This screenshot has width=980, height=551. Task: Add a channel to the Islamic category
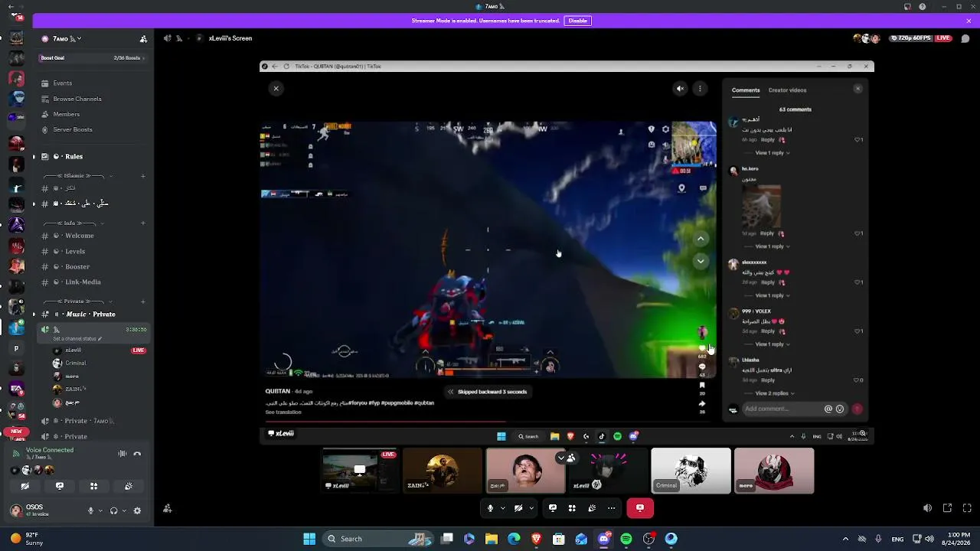click(143, 176)
